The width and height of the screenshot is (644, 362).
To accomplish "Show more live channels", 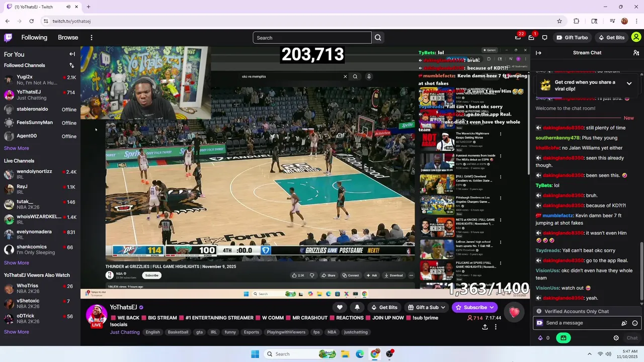I will coord(17,263).
